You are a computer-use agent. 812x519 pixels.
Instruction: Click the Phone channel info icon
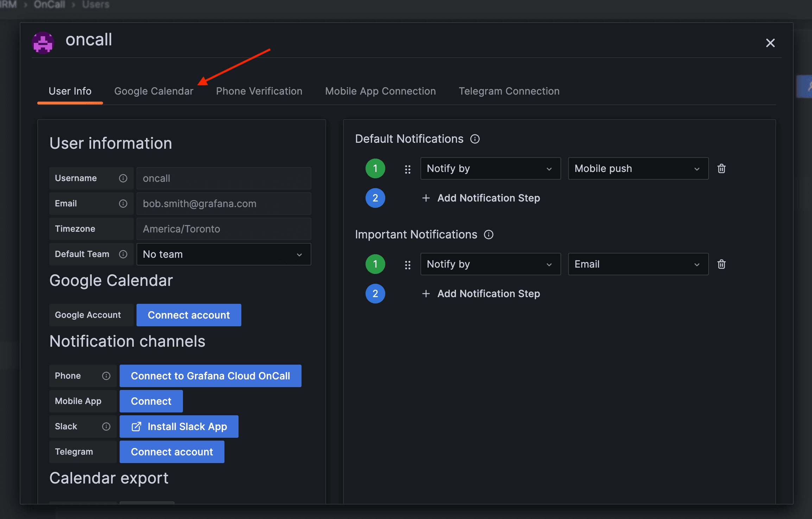click(106, 376)
